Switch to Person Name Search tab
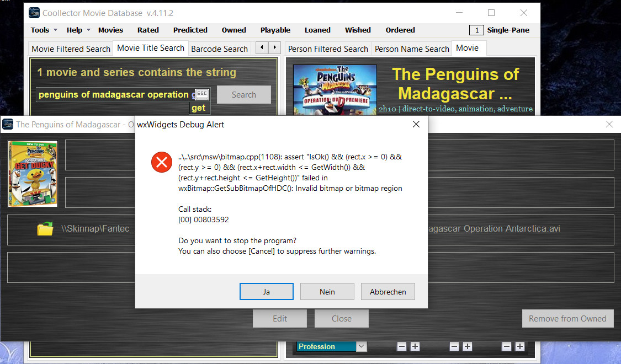This screenshot has width=621, height=364. pyautogui.click(x=412, y=49)
